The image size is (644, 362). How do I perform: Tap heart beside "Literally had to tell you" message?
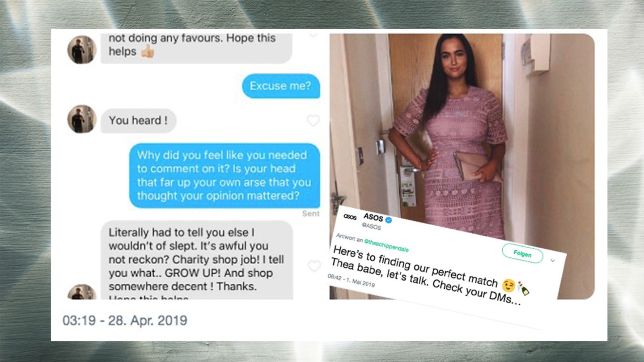pyautogui.click(x=314, y=266)
